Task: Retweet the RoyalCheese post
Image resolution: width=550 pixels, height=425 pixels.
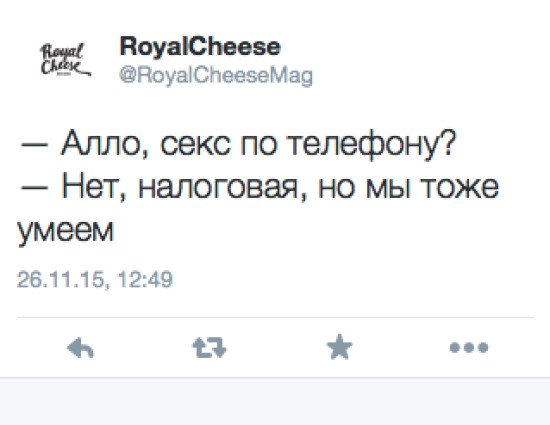Action: pos(209,348)
